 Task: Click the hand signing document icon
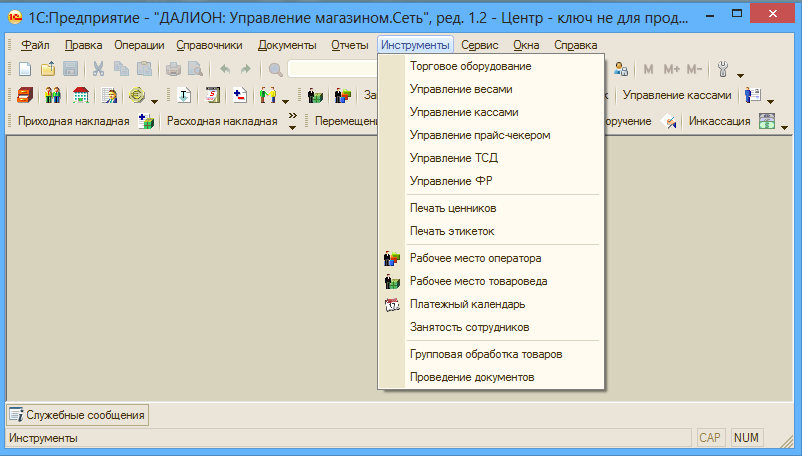[669, 122]
